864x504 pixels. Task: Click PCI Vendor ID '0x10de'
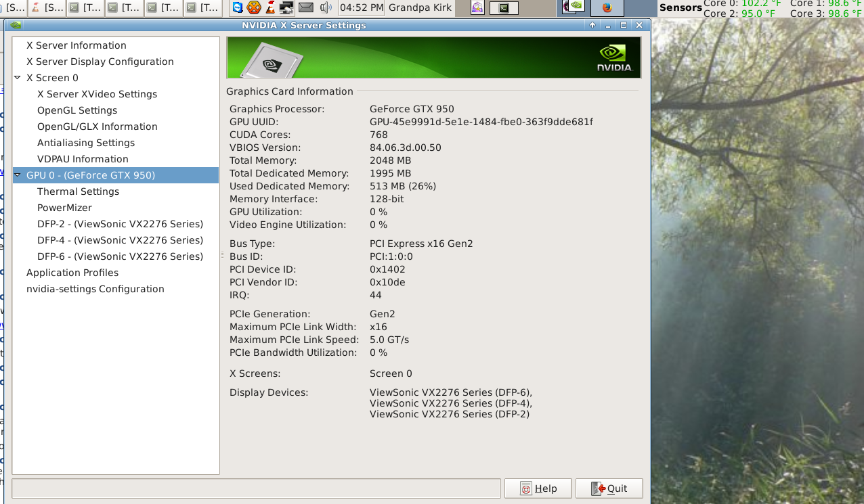pos(387,282)
